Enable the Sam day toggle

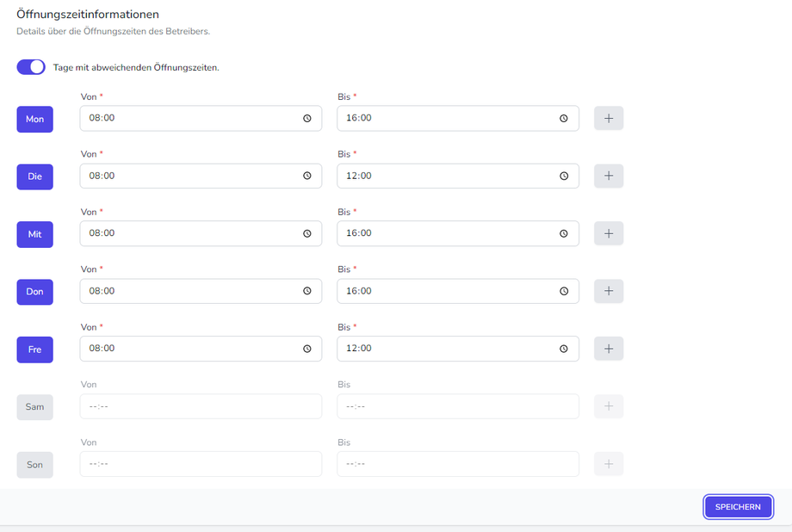pyautogui.click(x=34, y=406)
